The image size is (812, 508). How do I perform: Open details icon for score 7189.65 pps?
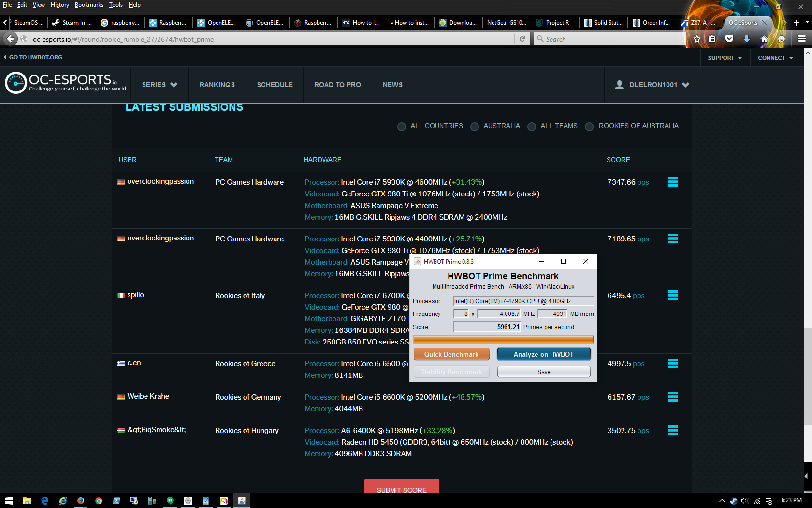click(x=673, y=239)
